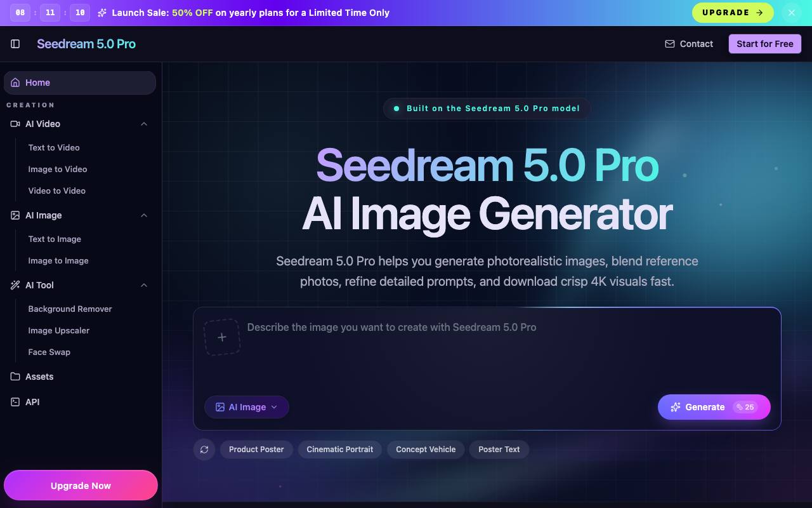Click Upgrade Now button

point(81,486)
